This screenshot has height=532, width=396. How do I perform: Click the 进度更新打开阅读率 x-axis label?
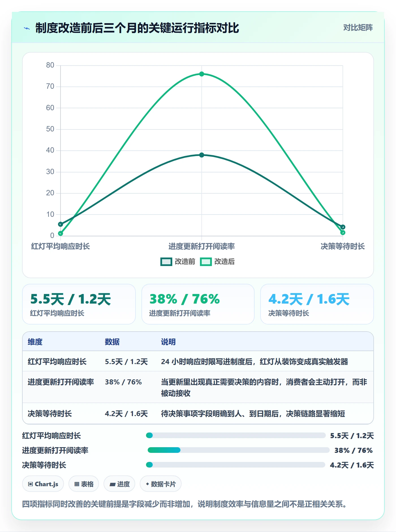coord(202,246)
